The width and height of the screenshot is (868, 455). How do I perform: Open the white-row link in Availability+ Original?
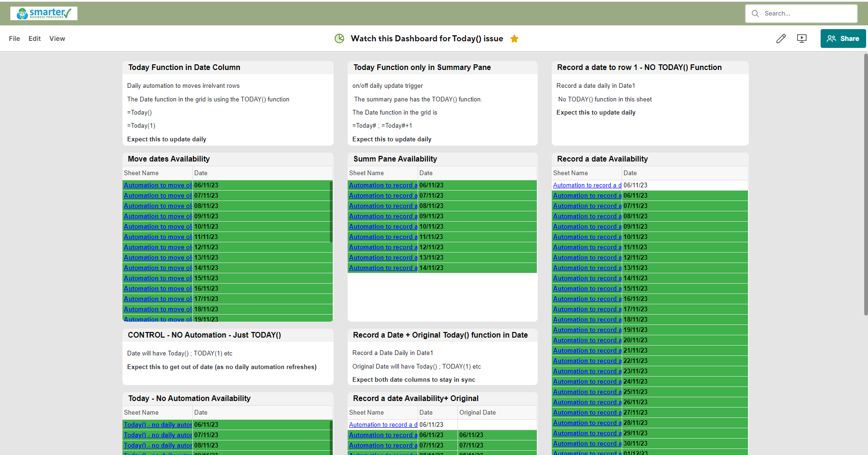tap(383, 425)
